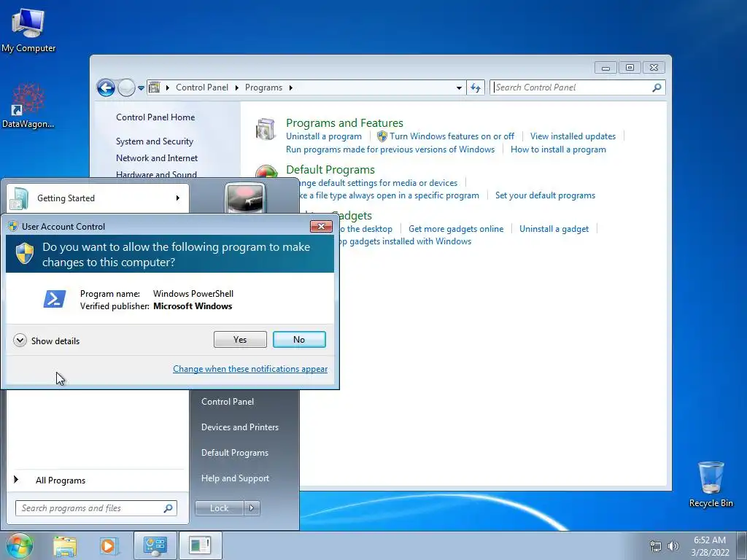Click Programs breadcrumb segment
Viewport: 747px width, 560px height.
pyautogui.click(x=263, y=87)
